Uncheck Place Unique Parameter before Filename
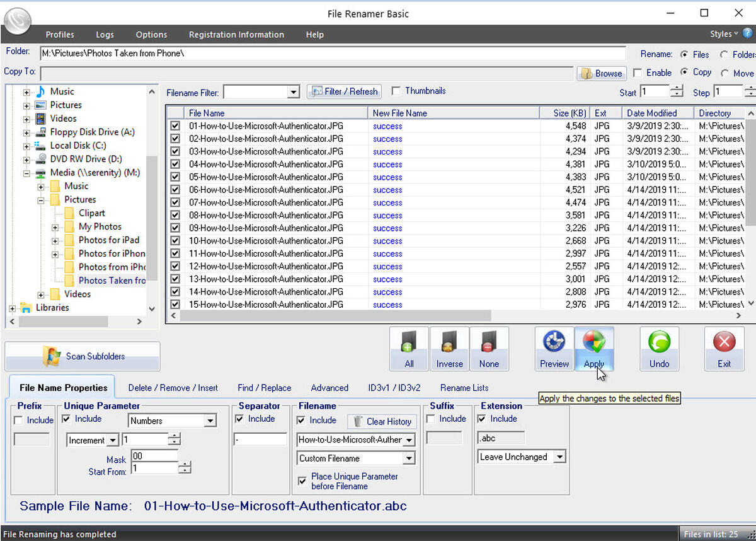 click(x=303, y=481)
